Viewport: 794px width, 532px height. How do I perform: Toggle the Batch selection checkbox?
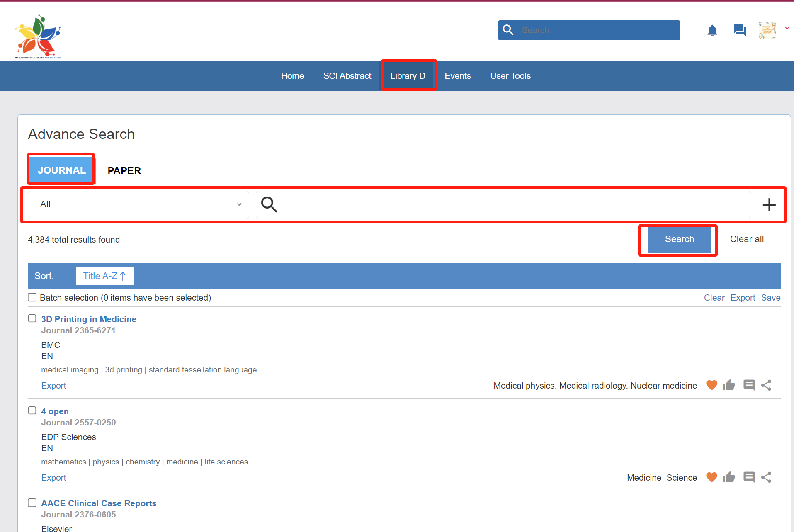pos(32,297)
